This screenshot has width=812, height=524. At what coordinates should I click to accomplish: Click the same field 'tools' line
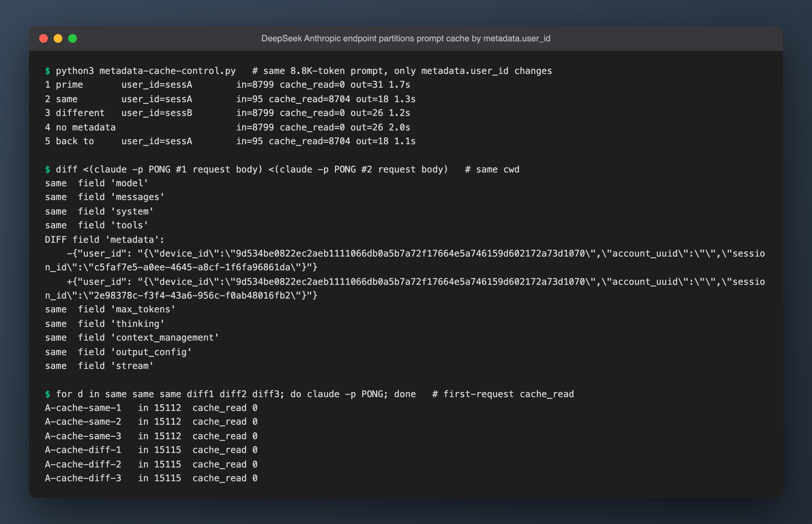click(96, 225)
